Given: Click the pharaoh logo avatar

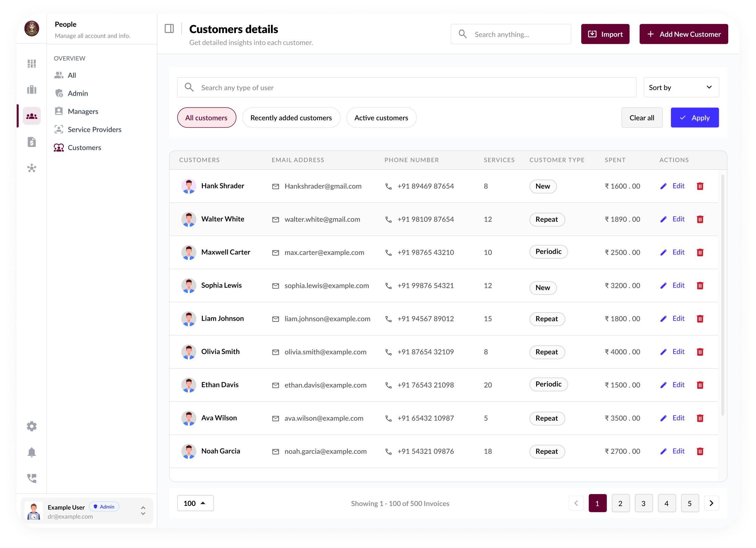Looking at the screenshot, I should pos(32,29).
